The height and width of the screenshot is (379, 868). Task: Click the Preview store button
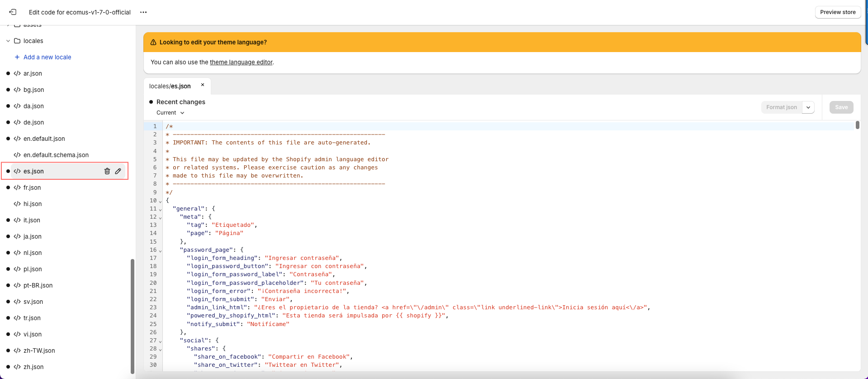point(837,12)
